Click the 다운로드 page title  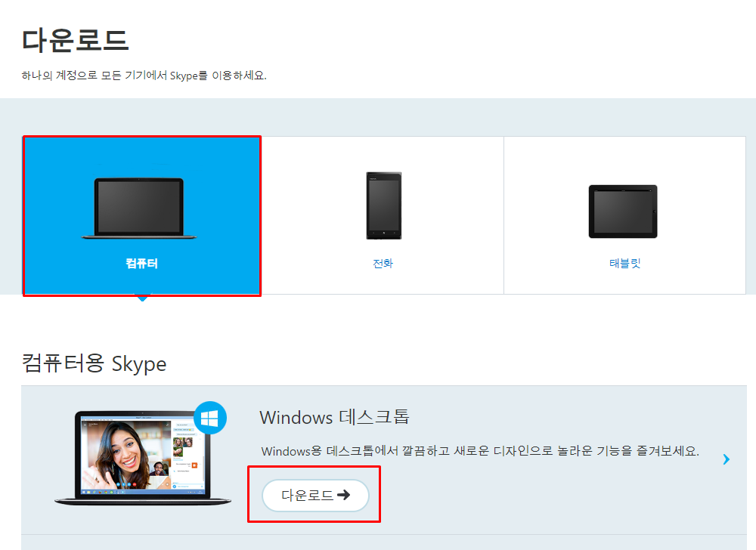tap(75, 40)
